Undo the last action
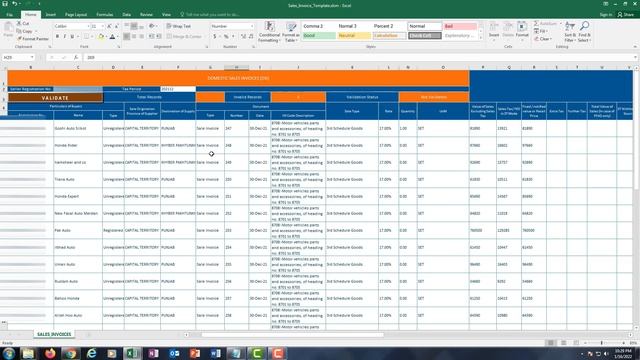Image resolution: width=640 pixels, height=360 pixels. point(15,4)
